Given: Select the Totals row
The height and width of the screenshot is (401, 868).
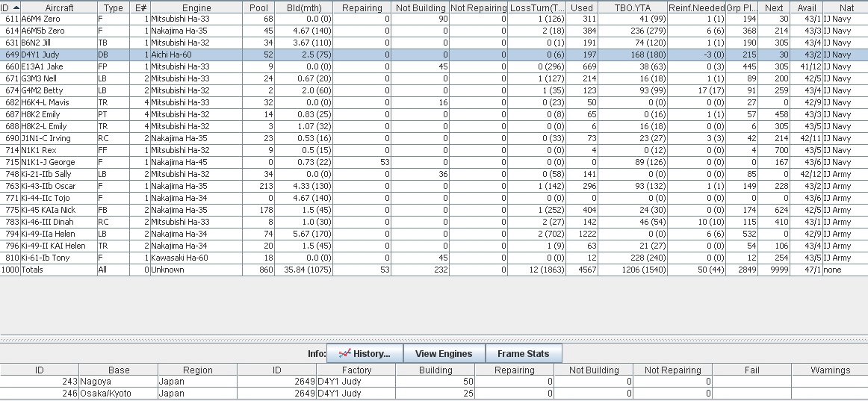Looking at the screenshot, I should pos(434,270).
